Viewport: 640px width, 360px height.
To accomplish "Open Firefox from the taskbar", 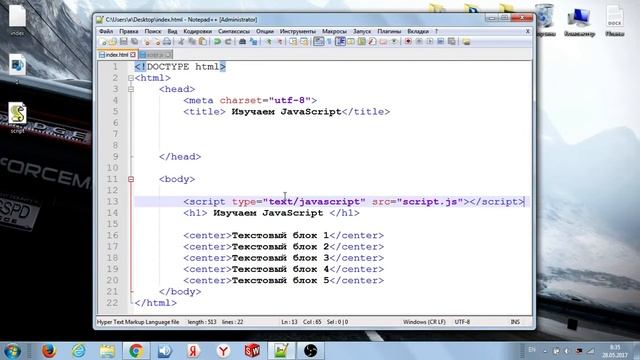I will coord(49,351).
